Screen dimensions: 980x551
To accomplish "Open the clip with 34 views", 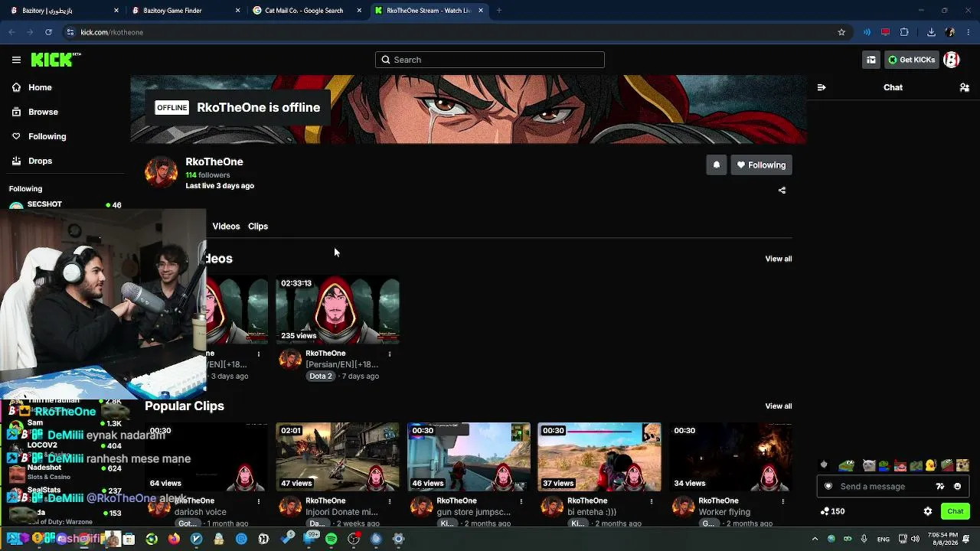I will 730,457.
